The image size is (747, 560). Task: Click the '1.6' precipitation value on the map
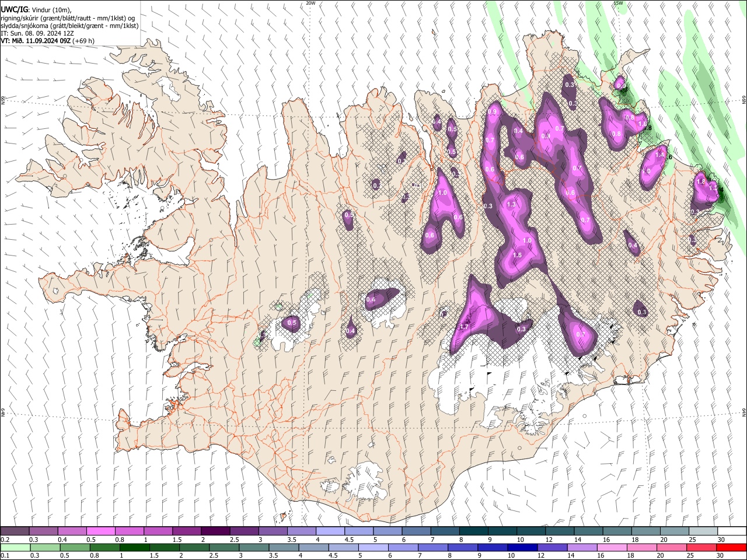(x=516, y=256)
